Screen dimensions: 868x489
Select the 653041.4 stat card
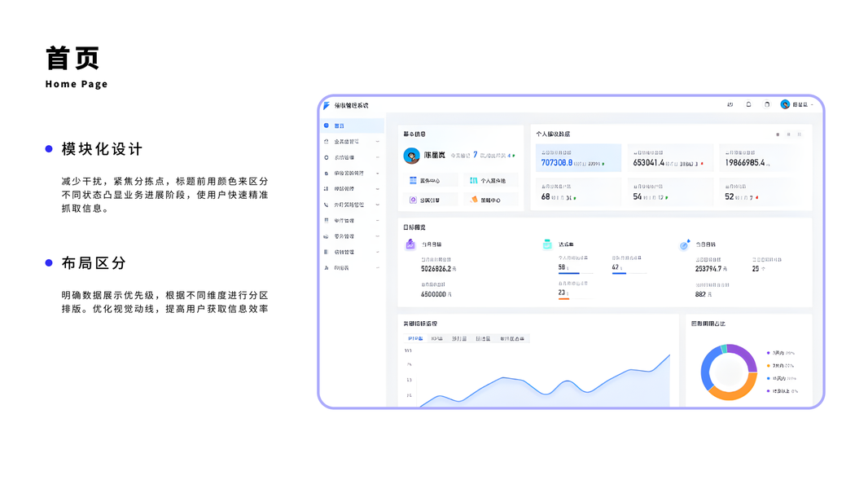click(x=670, y=158)
